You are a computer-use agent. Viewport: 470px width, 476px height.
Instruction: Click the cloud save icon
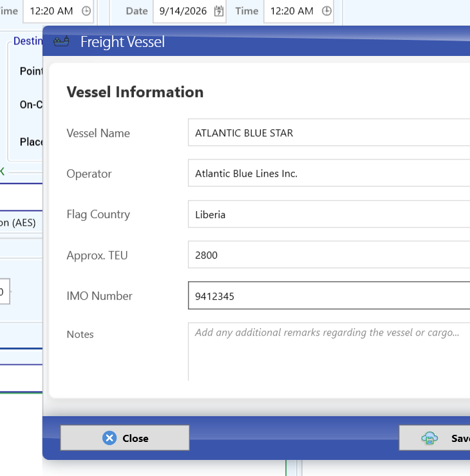point(429,438)
